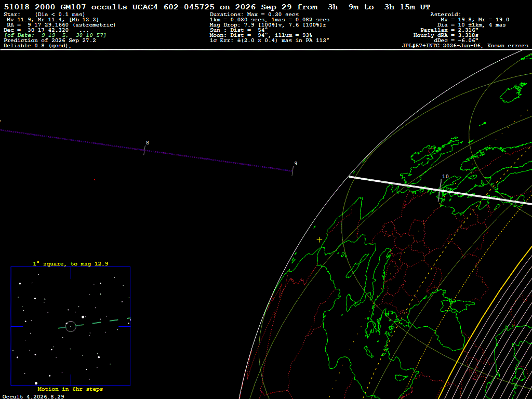Click the 'Reliable 0.8 (good)' text

point(37,46)
